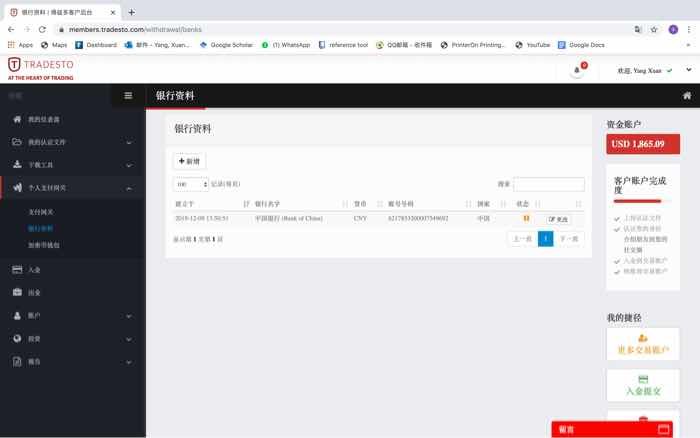This screenshot has height=438, width=700.
Task: Open the third submenu item under 个人支付网关
Action: tap(44, 245)
